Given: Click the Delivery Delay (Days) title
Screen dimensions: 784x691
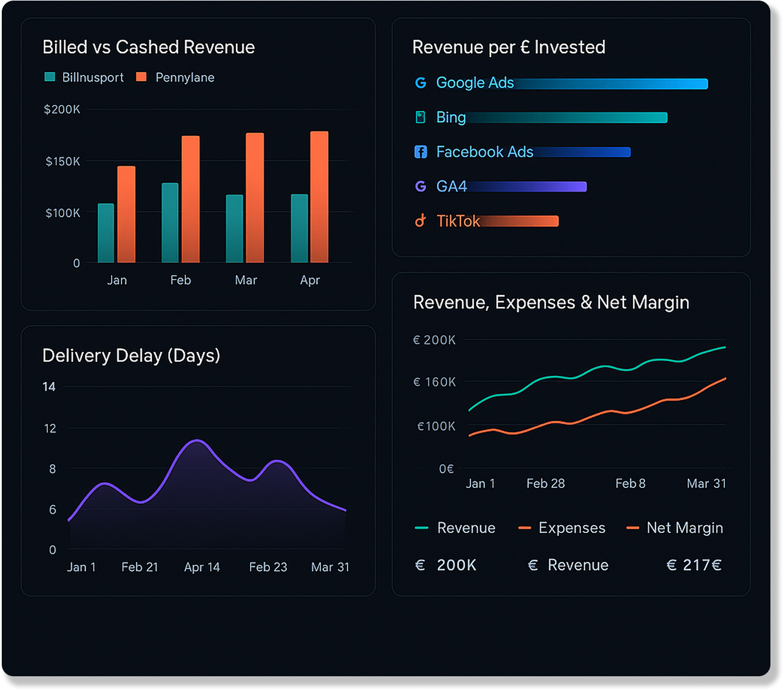Looking at the screenshot, I should point(131,356).
